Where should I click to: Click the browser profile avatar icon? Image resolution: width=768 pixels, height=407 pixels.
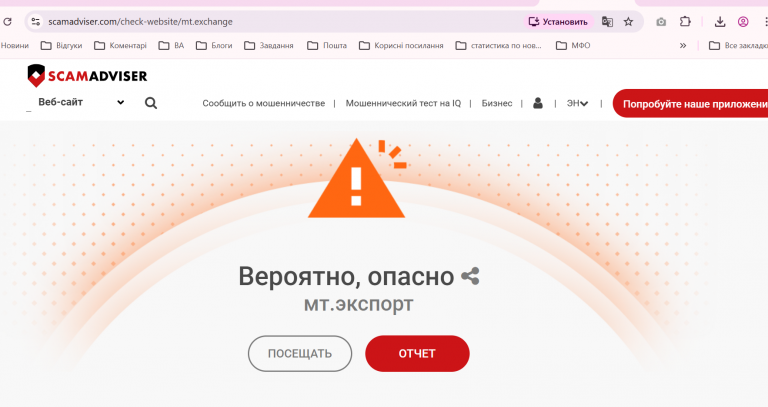(743, 22)
